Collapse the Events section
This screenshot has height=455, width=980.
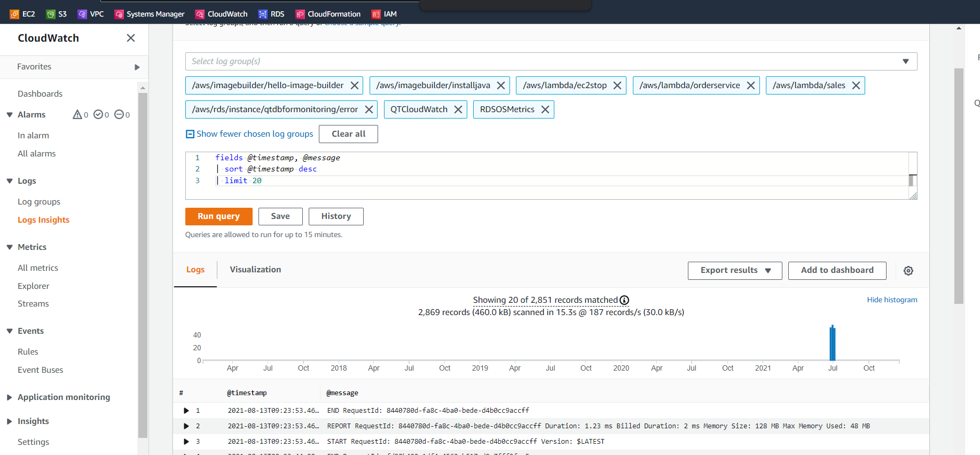pyautogui.click(x=10, y=331)
